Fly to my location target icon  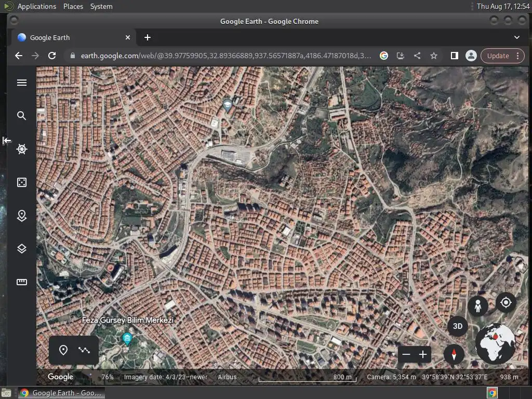point(506,302)
